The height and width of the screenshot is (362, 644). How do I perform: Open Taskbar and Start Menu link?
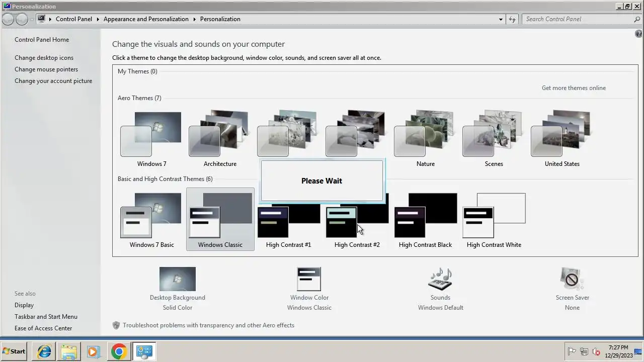click(46, 317)
